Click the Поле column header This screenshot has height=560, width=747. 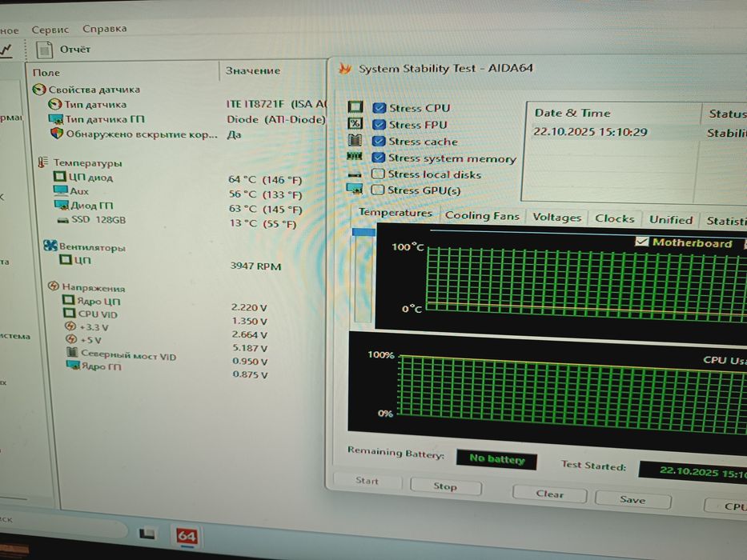pyautogui.click(x=46, y=72)
